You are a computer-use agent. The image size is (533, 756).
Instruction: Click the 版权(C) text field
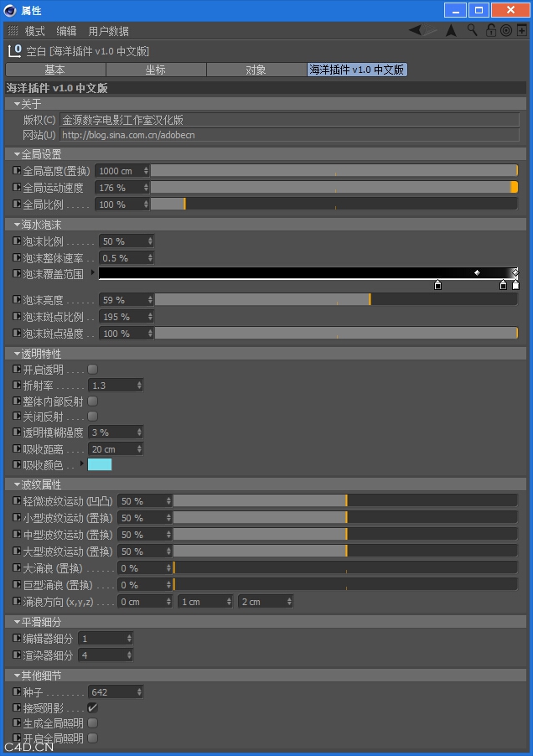coord(290,120)
